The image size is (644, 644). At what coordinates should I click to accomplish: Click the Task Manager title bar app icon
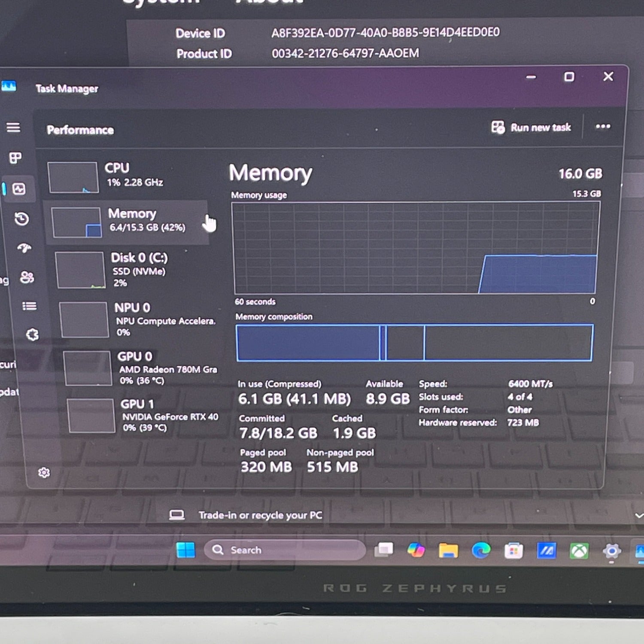click(x=9, y=86)
